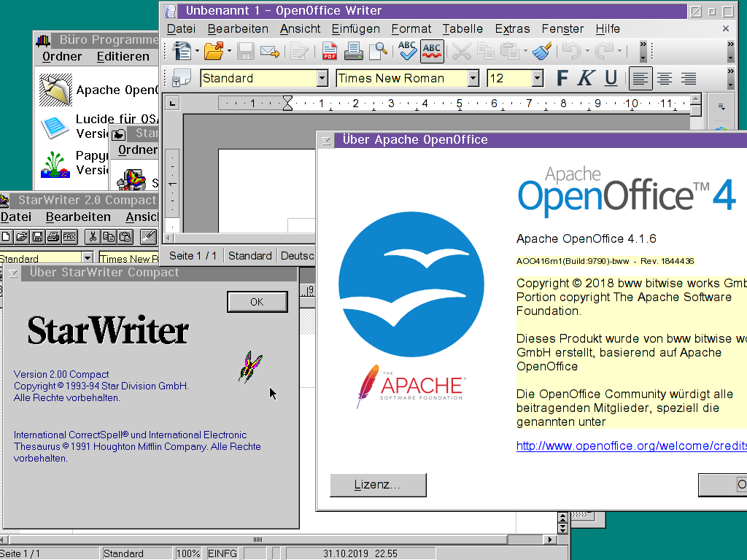Image resolution: width=747 pixels, height=560 pixels.
Task: Click the FAX icon in StarWriter
Action: [69, 237]
